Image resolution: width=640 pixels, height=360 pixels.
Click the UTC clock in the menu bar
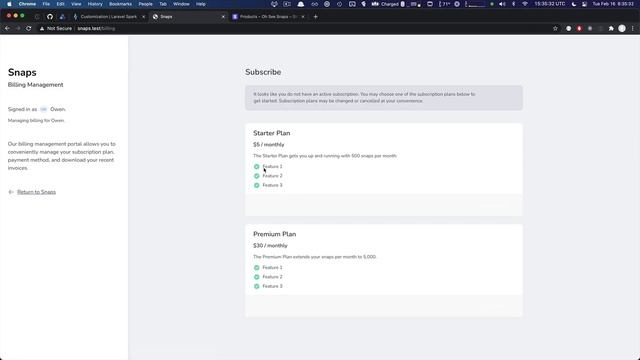[x=550, y=4]
